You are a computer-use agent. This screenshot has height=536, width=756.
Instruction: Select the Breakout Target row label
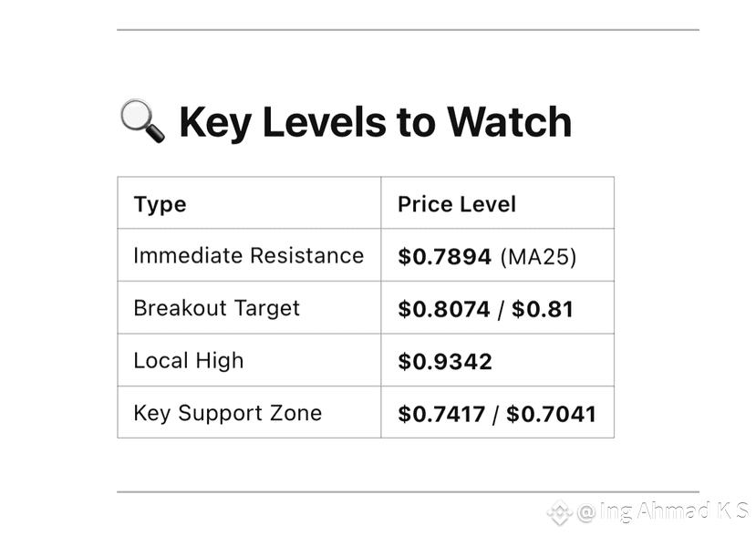tap(216, 308)
